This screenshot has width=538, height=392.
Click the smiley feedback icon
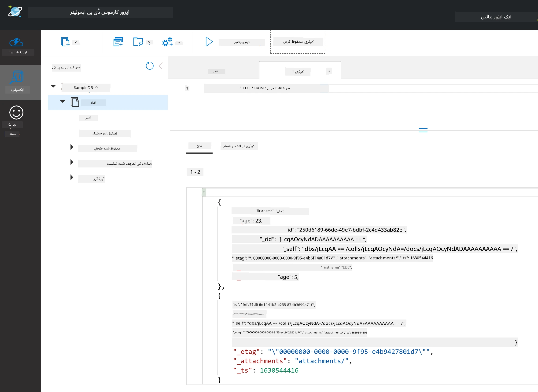pos(16,112)
